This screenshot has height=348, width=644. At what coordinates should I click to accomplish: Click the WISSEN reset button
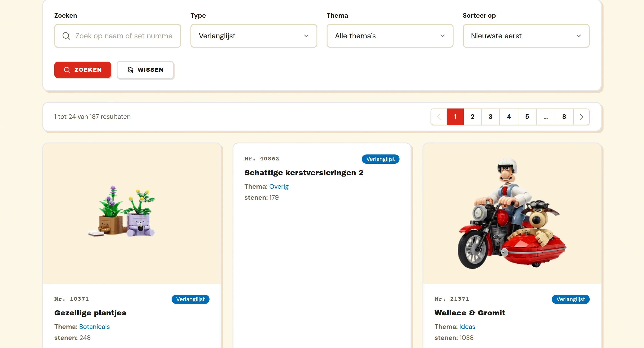click(x=145, y=70)
